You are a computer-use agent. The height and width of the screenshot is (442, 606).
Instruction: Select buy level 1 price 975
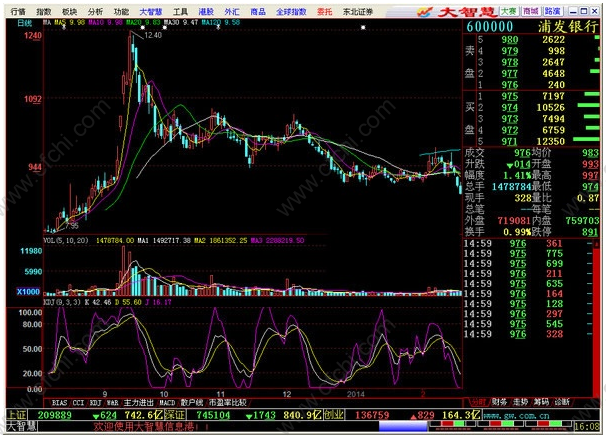[510, 96]
